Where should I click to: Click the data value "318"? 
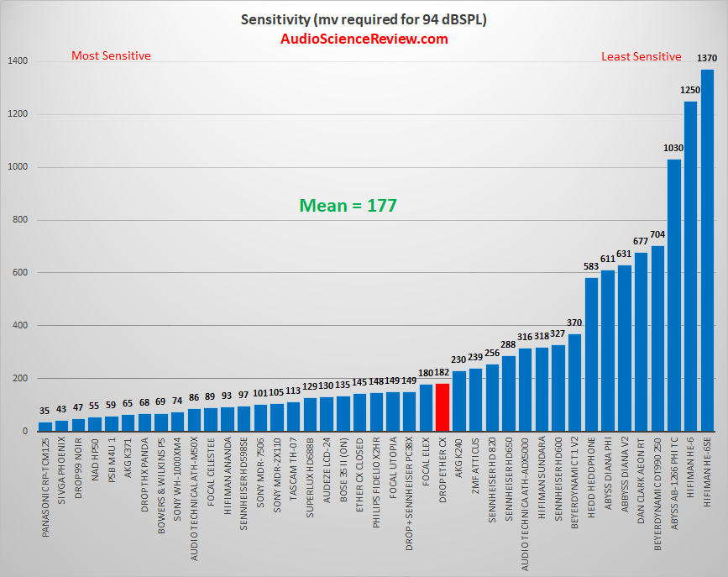[x=542, y=336]
